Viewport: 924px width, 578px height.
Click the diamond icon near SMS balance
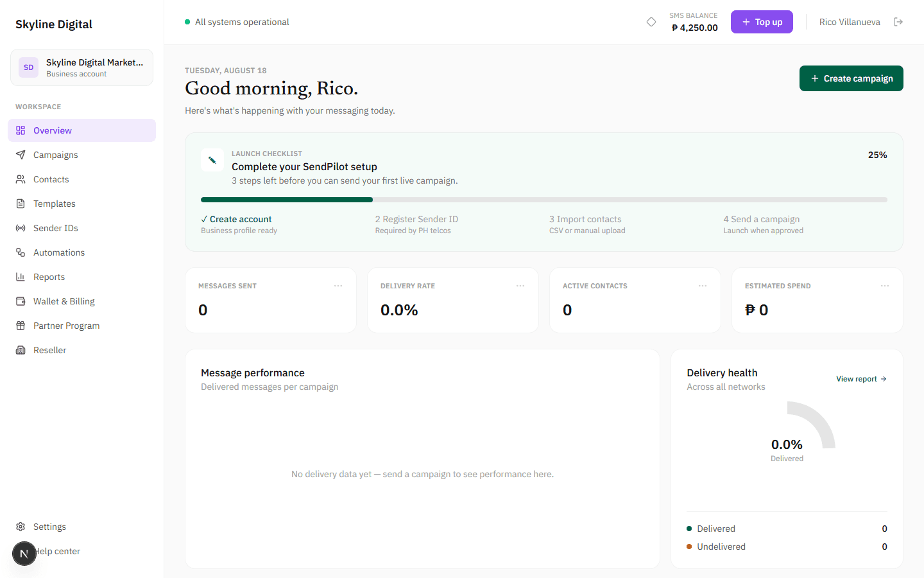(x=651, y=22)
